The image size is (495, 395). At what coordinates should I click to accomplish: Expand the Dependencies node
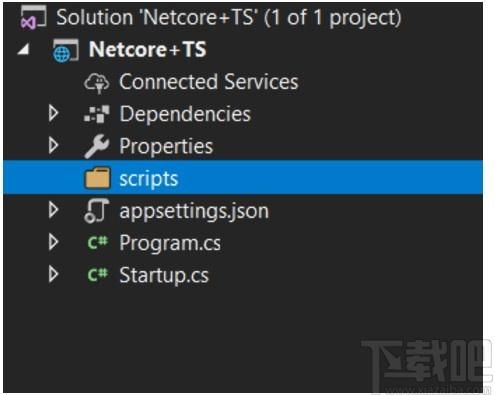click(x=53, y=113)
